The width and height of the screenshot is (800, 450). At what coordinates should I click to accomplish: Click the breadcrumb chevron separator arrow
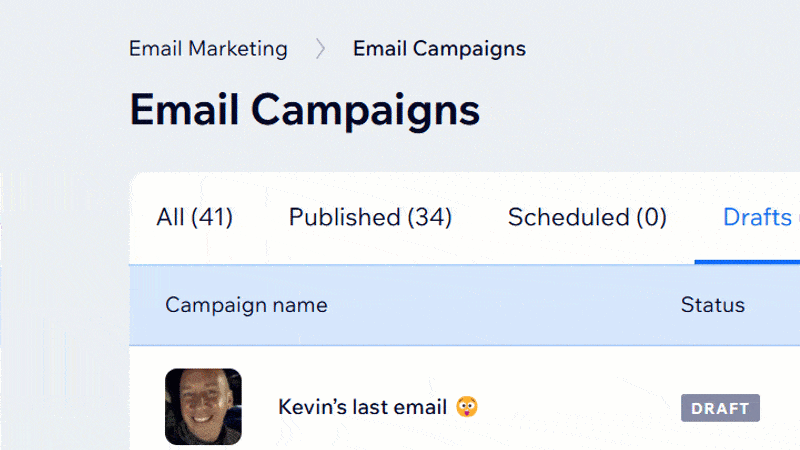point(320,49)
